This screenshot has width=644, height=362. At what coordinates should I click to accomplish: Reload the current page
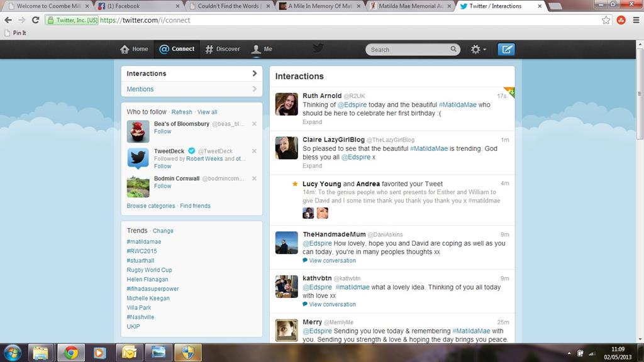tap(36, 20)
